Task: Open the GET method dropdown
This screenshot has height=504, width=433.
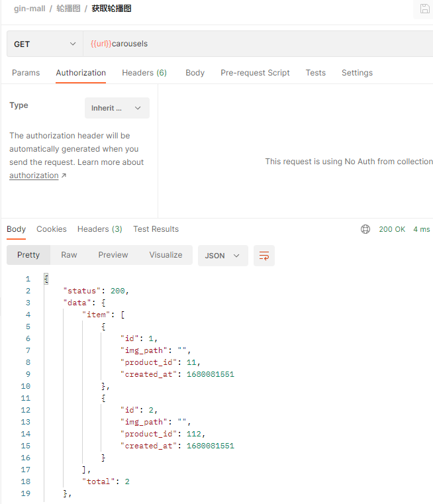Action: coord(45,44)
